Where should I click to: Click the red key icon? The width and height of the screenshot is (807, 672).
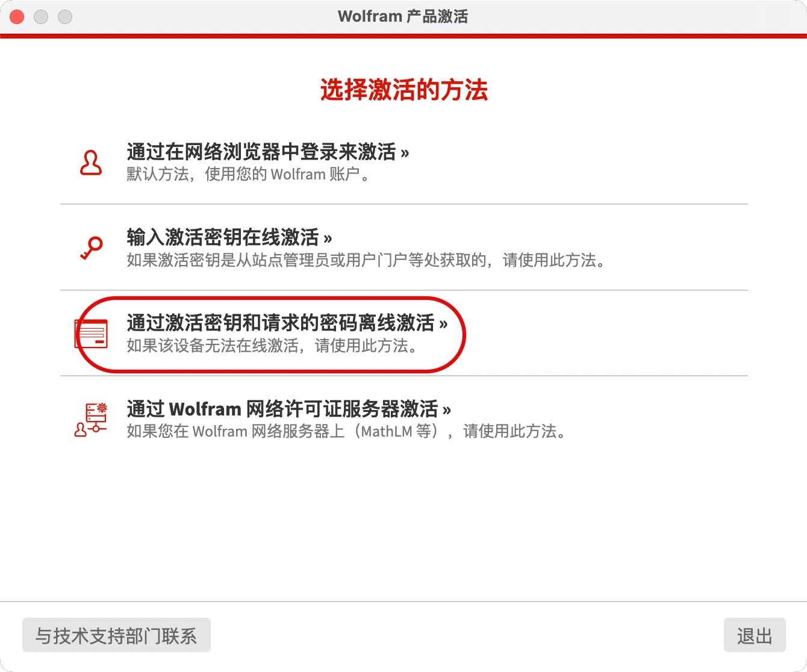click(x=92, y=247)
